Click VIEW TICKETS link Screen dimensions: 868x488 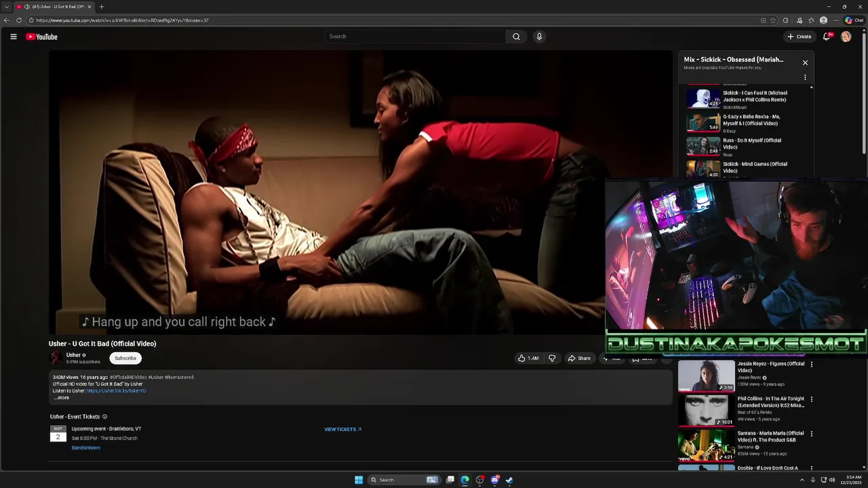coord(342,429)
